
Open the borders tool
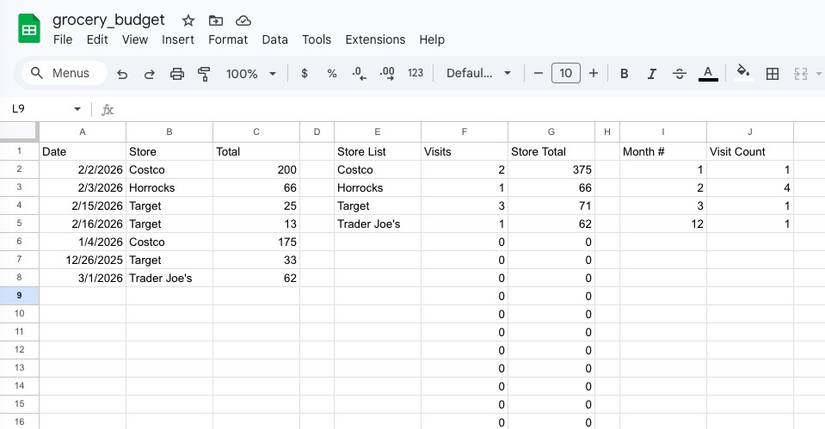point(772,74)
